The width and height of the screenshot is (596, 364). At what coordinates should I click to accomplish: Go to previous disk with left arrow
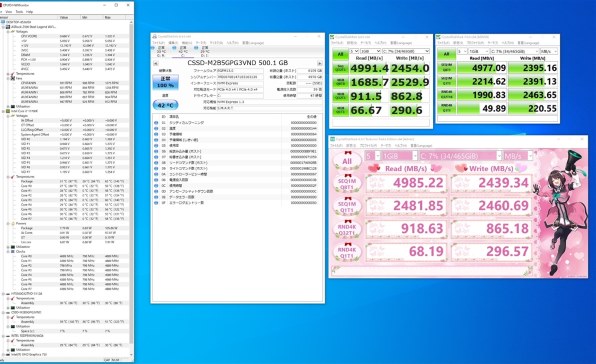(156, 63)
